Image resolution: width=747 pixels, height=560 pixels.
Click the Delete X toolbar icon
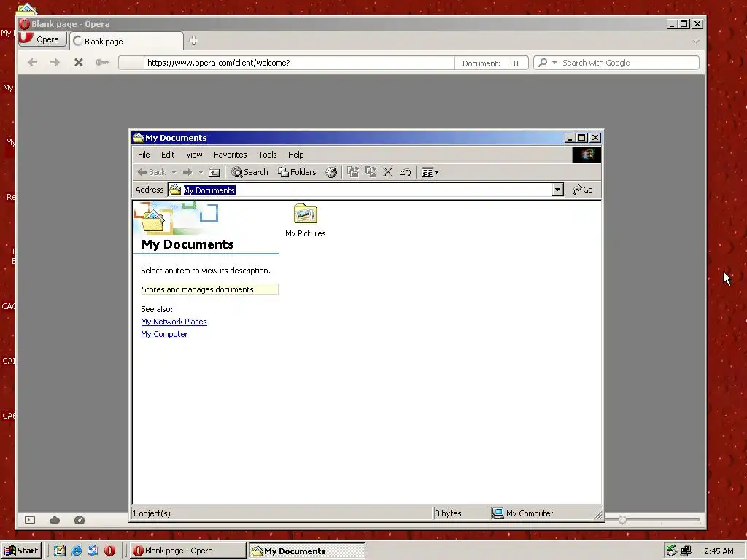388,172
